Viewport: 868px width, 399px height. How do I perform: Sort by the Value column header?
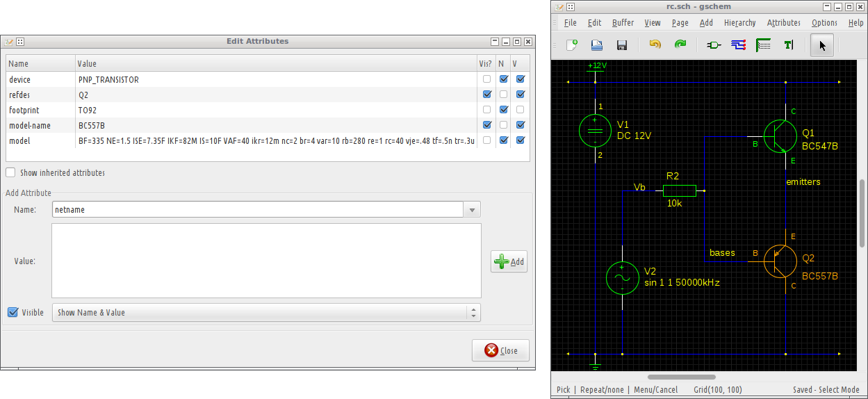click(x=276, y=63)
